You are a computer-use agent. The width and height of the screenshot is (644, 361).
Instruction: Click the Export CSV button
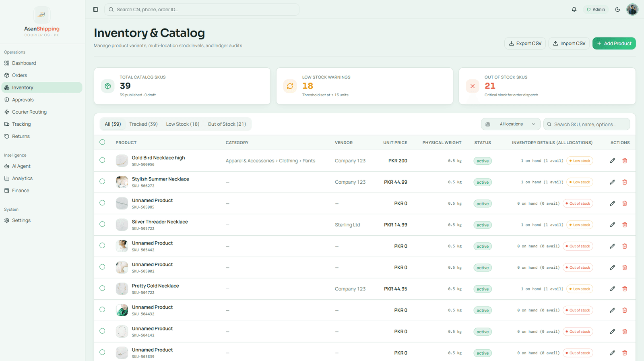click(x=525, y=44)
